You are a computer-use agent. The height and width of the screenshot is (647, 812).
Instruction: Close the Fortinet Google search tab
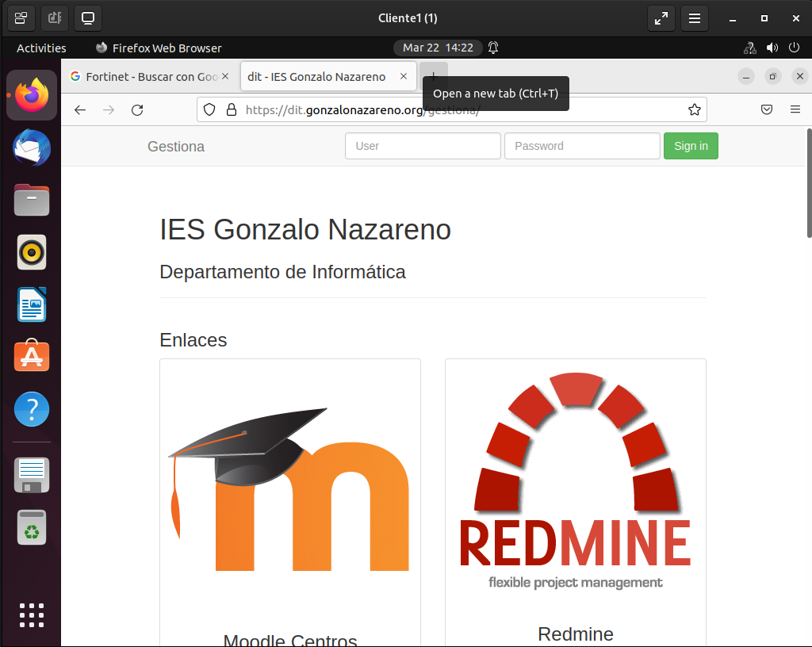click(225, 77)
